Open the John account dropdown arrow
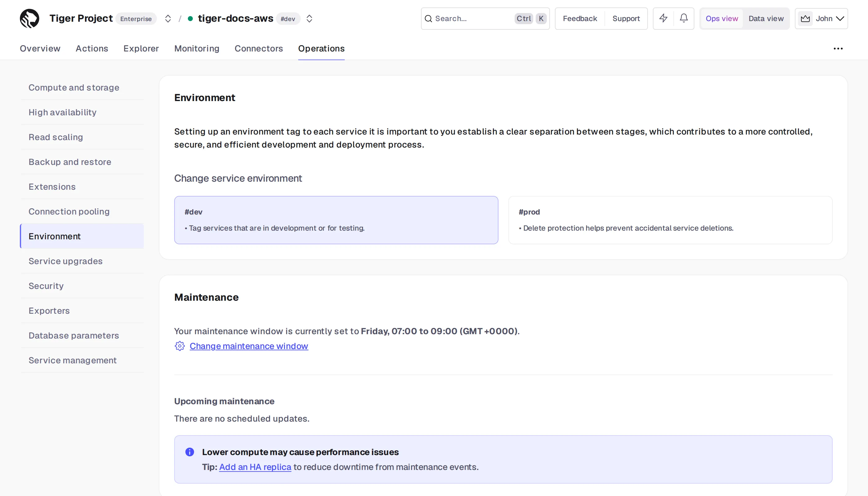The height and width of the screenshot is (496, 868). (840, 18)
